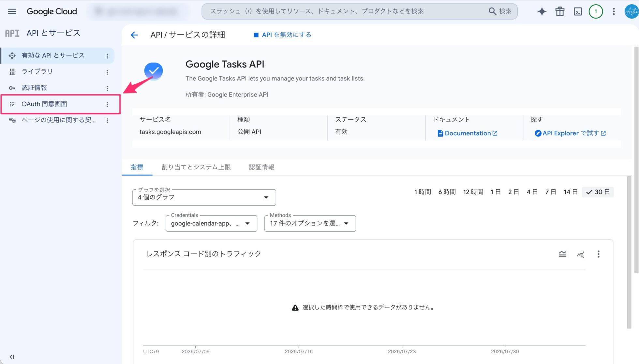Select the 2 日 time range

[513, 192]
